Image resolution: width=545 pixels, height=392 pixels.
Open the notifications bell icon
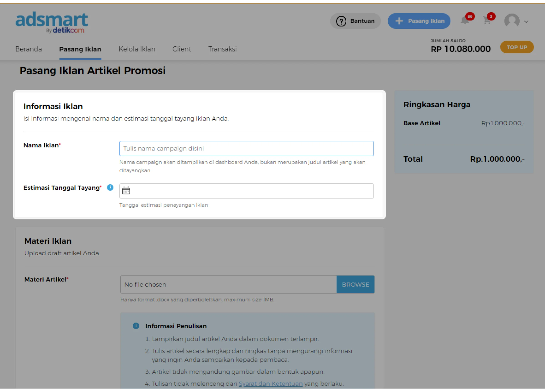(x=465, y=21)
